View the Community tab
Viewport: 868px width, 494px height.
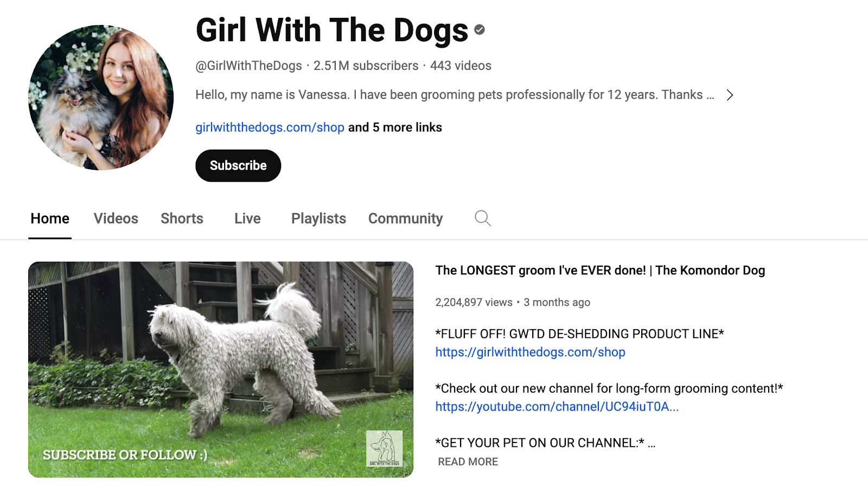coord(406,219)
